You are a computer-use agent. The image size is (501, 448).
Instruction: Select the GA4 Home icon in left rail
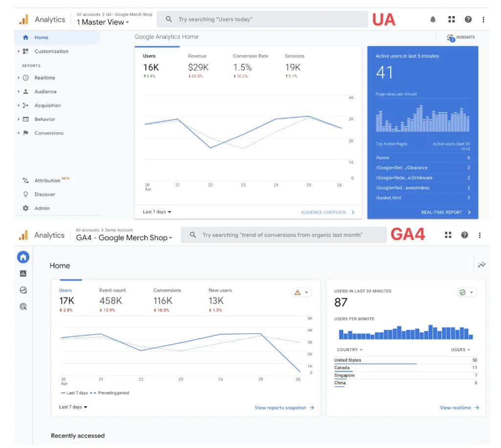click(x=23, y=257)
